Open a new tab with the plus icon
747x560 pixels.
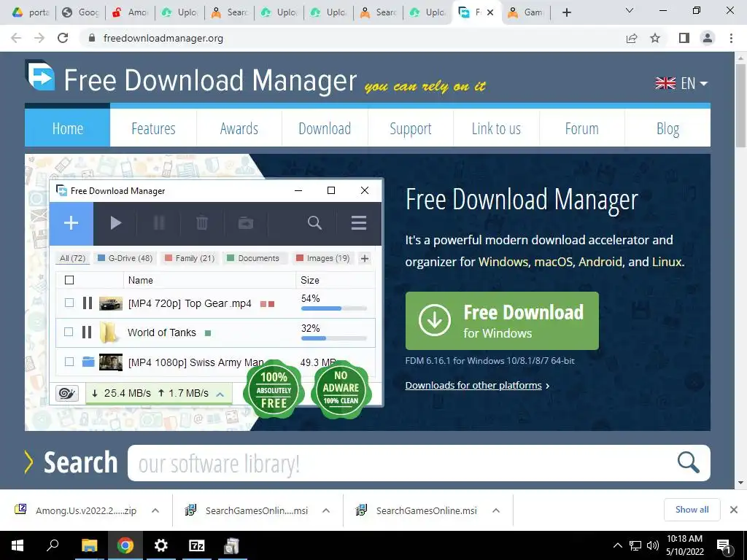[x=566, y=12]
